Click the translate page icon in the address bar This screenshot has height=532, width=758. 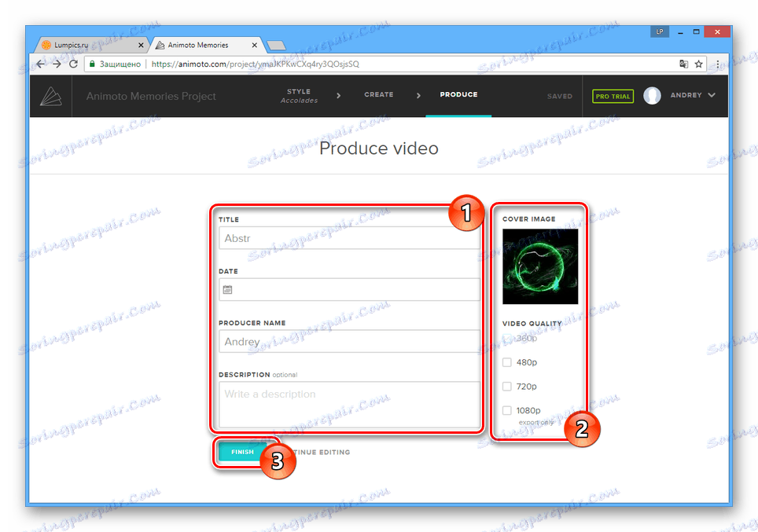683,64
